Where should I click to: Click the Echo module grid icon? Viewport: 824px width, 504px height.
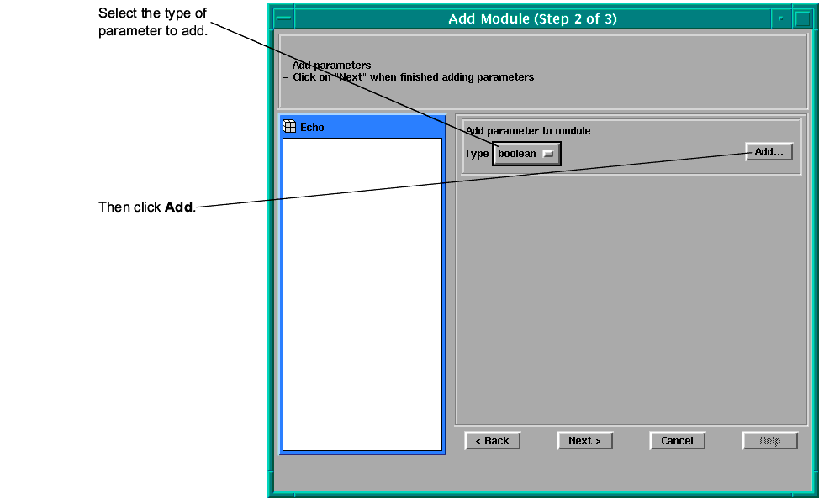(x=289, y=127)
